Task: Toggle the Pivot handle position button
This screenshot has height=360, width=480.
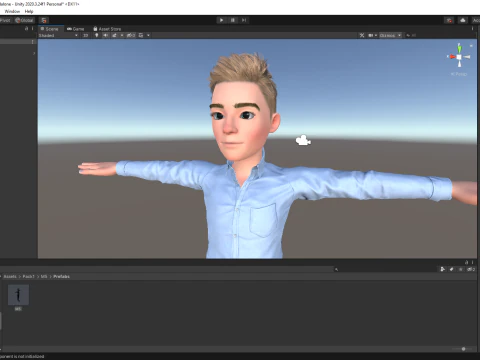Action: pyautogui.click(x=5, y=20)
